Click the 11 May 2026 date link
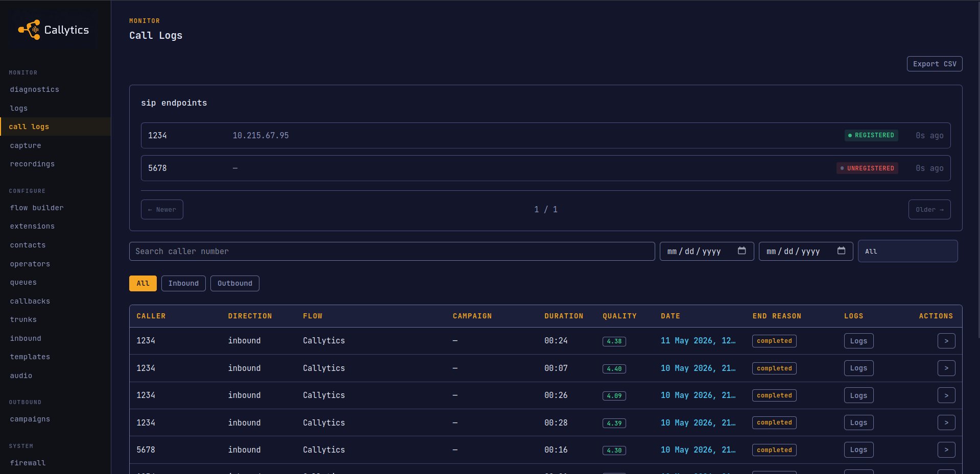Image resolution: width=980 pixels, height=474 pixels. (x=698, y=341)
